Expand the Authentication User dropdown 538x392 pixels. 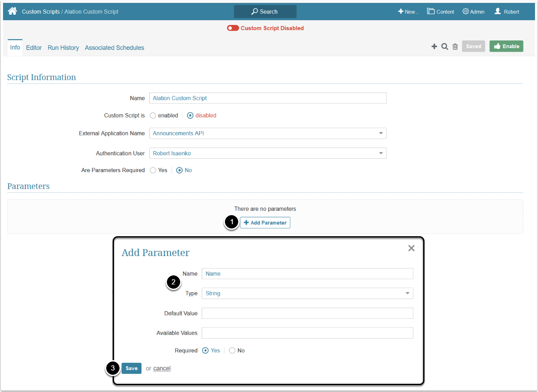coord(267,153)
